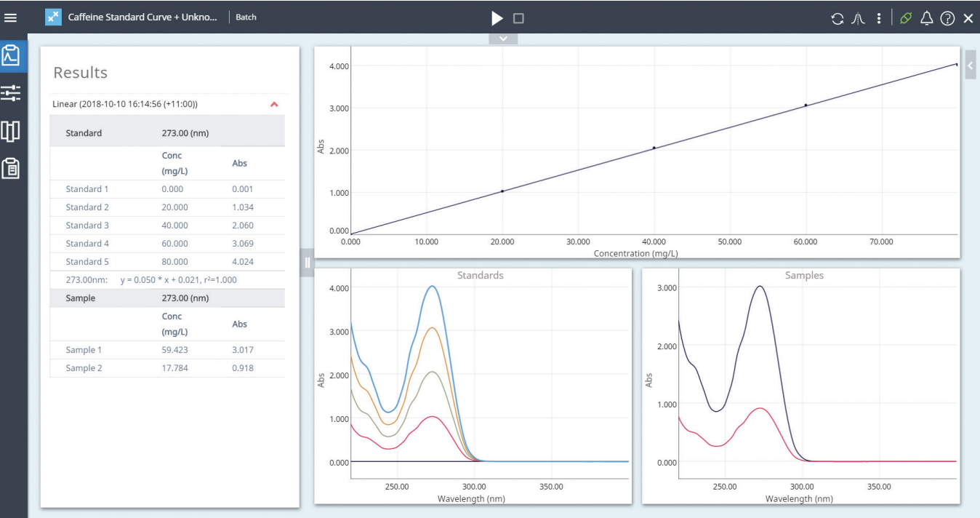Image resolution: width=980 pixels, height=518 pixels.
Task: Click the results panel splitter handle
Action: (x=307, y=262)
